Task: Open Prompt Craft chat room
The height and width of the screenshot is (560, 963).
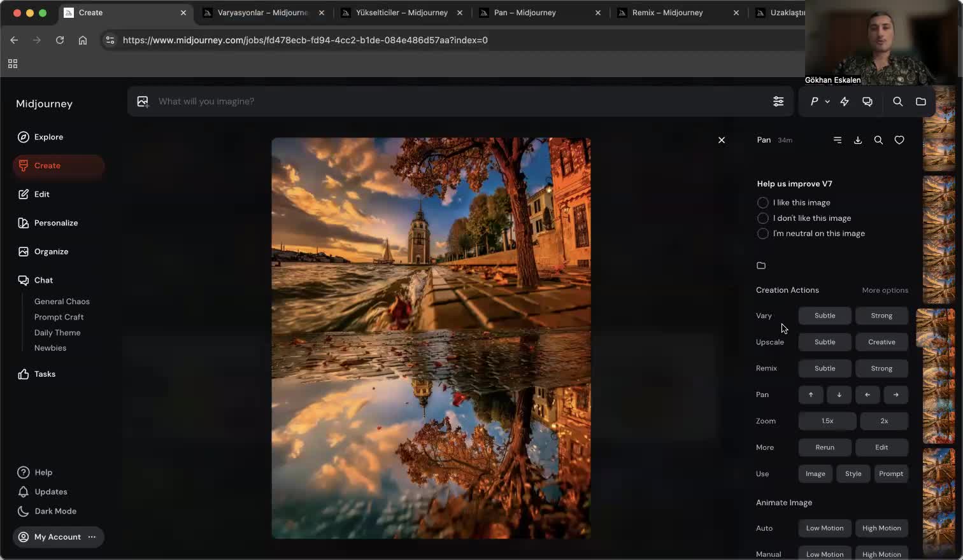Action: click(59, 317)
